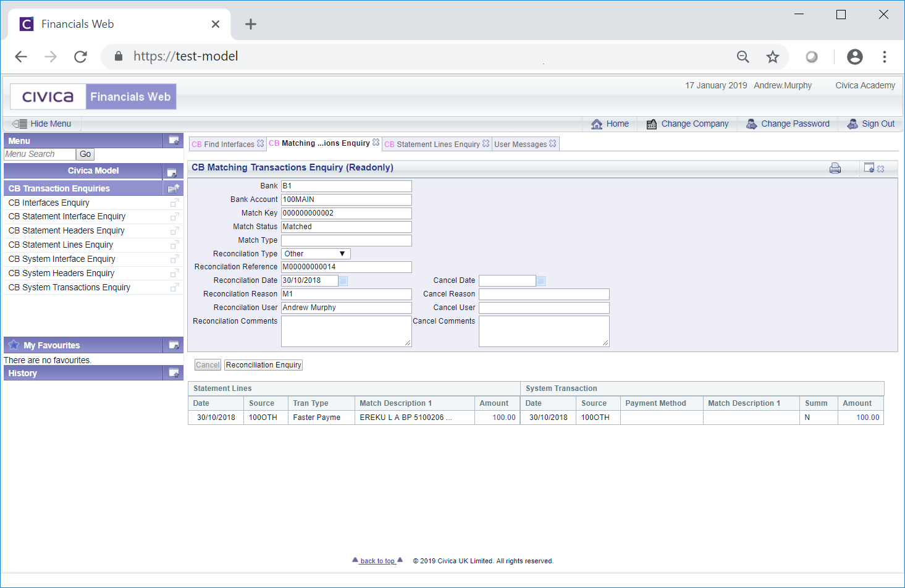Select the Matching ...ions Enquiry tab
905x588 pixels.
(319, 143)
